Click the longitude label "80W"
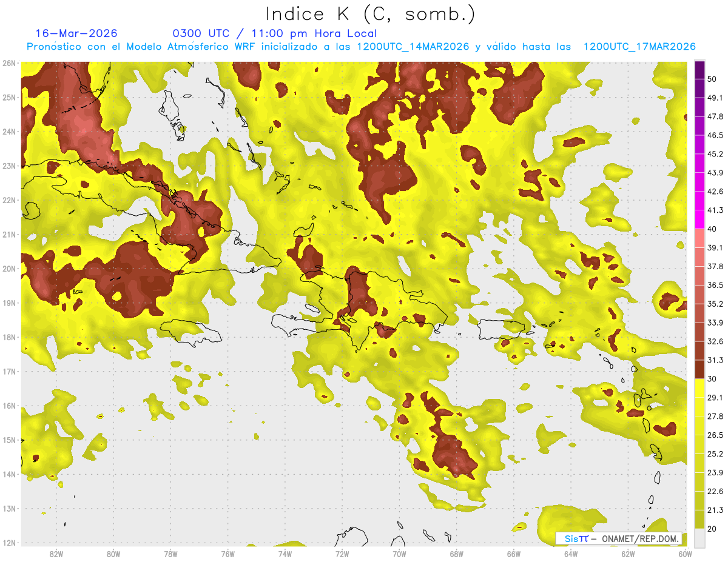Screen dimensions: 728x562 pos(113,554)
